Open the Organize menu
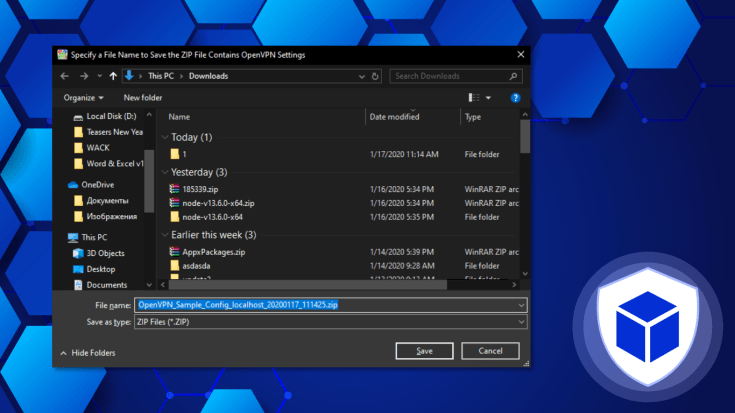735x413 pixels. click(84, 98)
